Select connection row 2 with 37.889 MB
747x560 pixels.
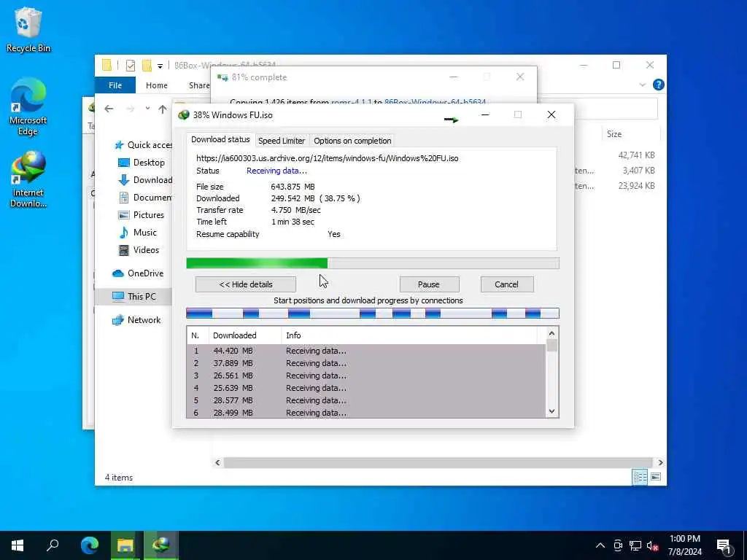click(366, 363)
